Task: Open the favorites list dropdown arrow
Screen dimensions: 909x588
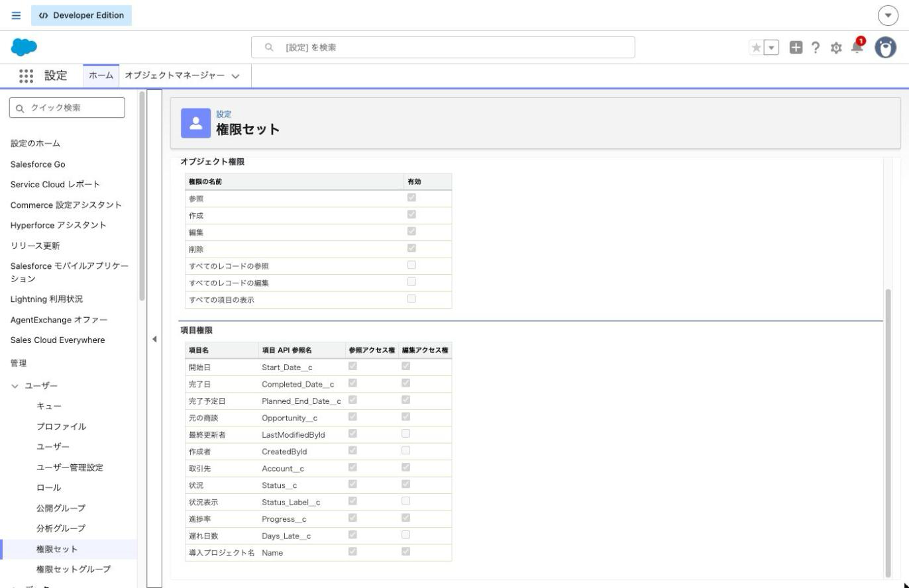Action: click(771, 48)
